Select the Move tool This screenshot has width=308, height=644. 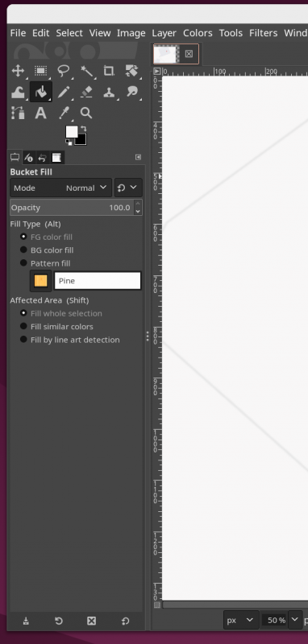[18, 71]
